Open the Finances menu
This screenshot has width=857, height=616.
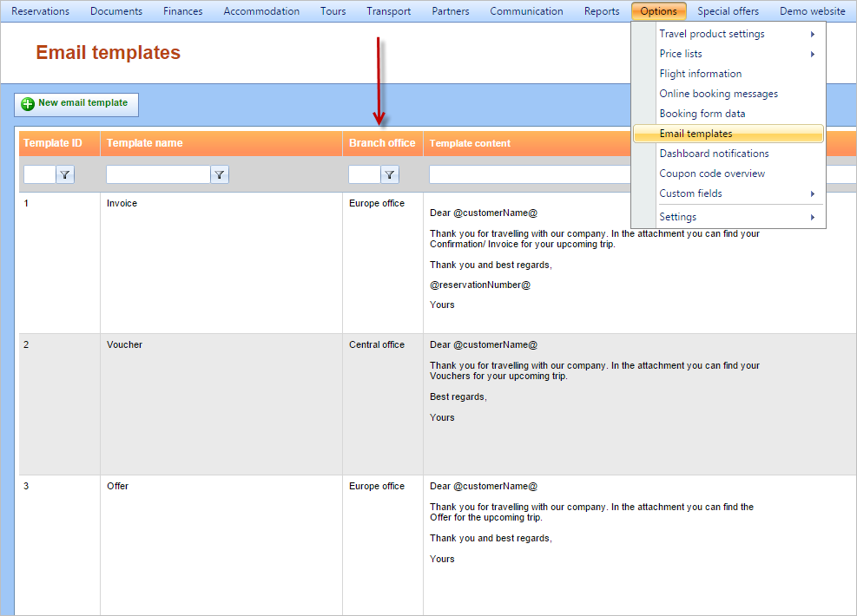point(183,11)
